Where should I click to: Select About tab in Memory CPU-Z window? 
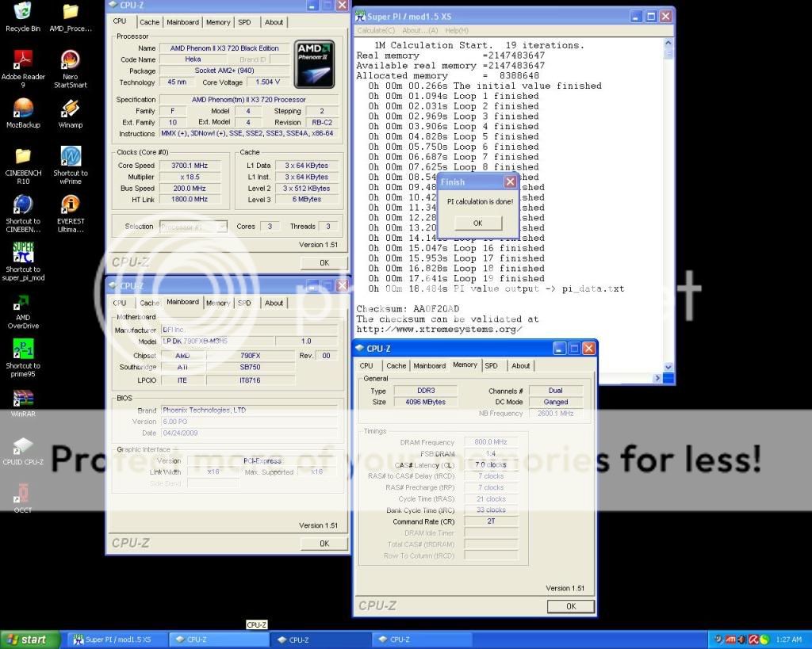[520, 365]
